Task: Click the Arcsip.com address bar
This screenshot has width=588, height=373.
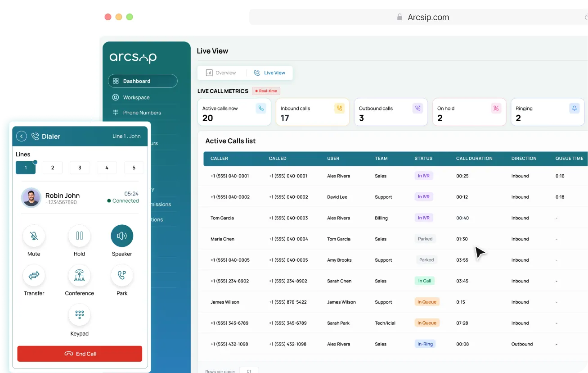Action: tap(418, 17)
